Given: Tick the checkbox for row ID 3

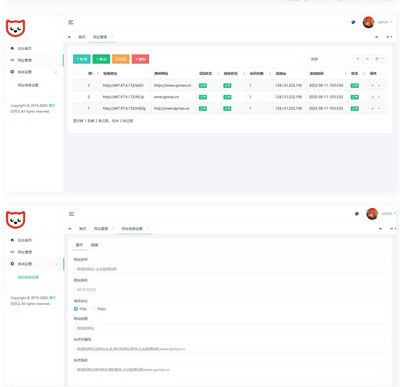Looking at the screenshot, I should coord(78,85).
